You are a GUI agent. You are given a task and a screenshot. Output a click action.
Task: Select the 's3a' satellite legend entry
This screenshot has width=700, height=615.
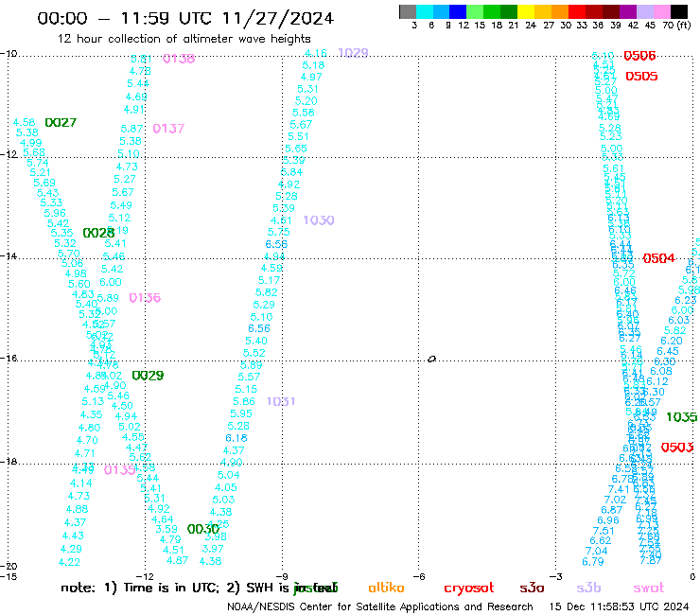pyautogui.click(x=532, y=589)
